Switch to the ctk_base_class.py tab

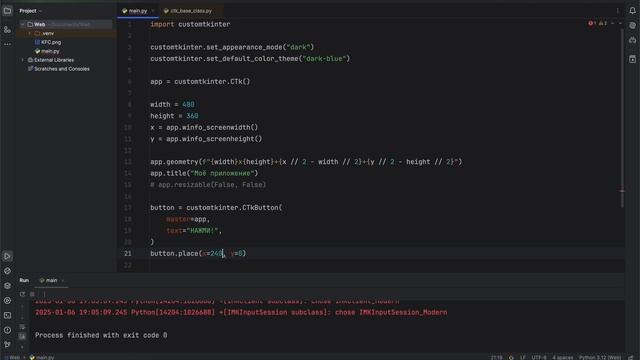pos(187,11)
